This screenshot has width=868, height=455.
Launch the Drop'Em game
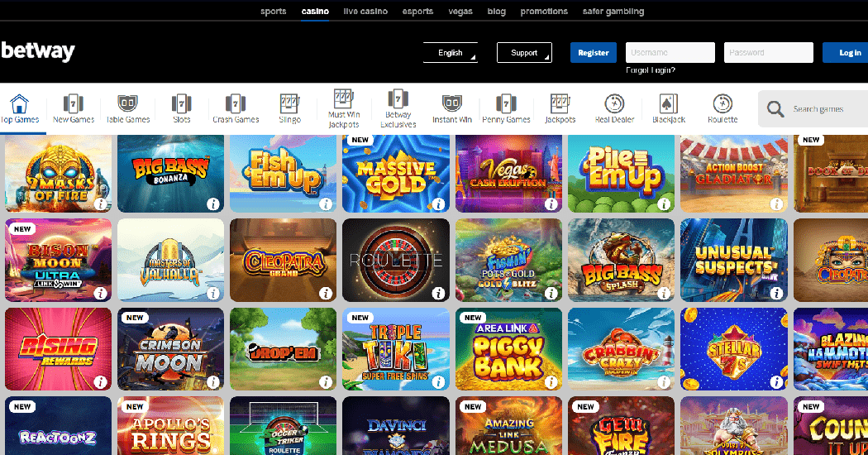283,349
